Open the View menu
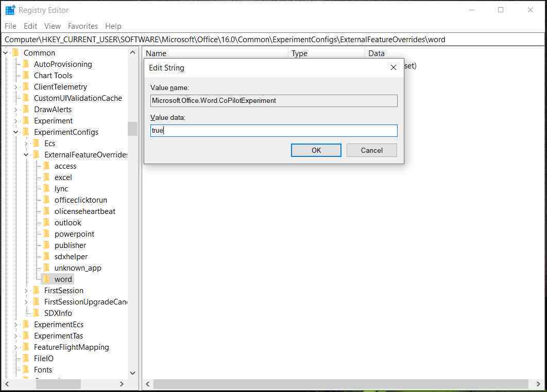 (x=53, y=26)
